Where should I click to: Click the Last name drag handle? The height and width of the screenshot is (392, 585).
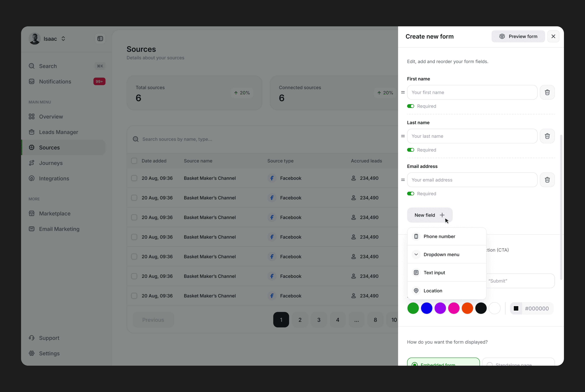403,136
